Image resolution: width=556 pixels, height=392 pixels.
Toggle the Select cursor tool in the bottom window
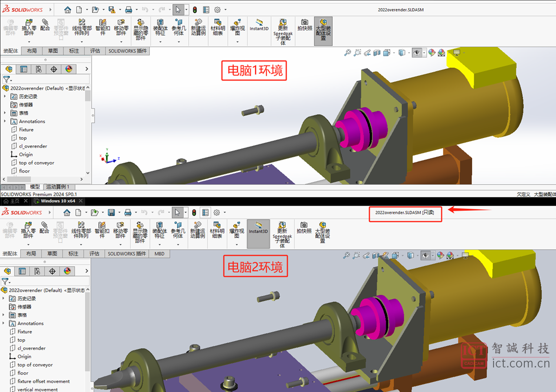click(177, 212)
